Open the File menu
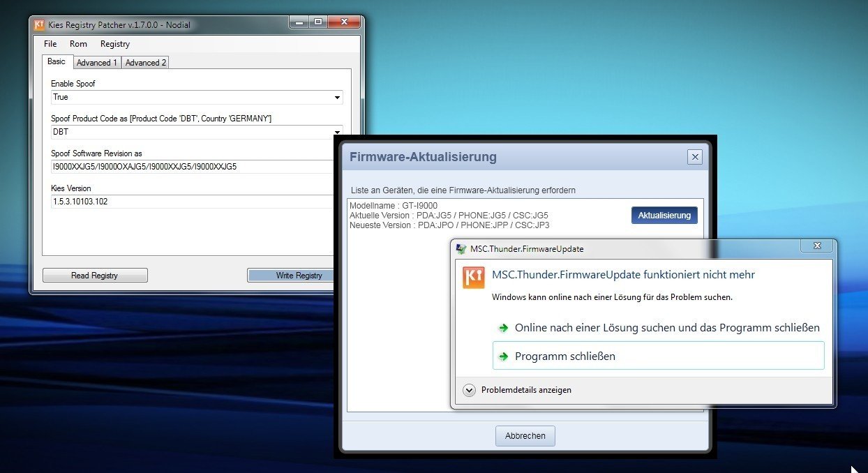 point(50,44)
